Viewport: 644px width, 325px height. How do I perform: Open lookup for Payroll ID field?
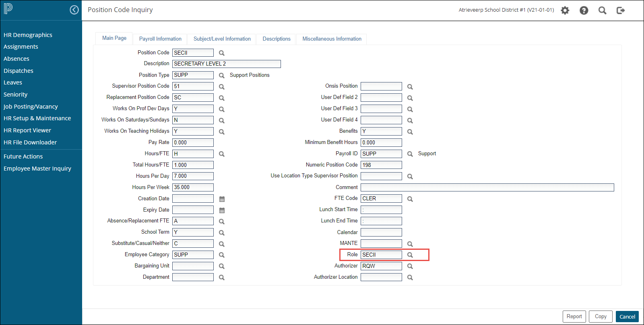point(410,154)
